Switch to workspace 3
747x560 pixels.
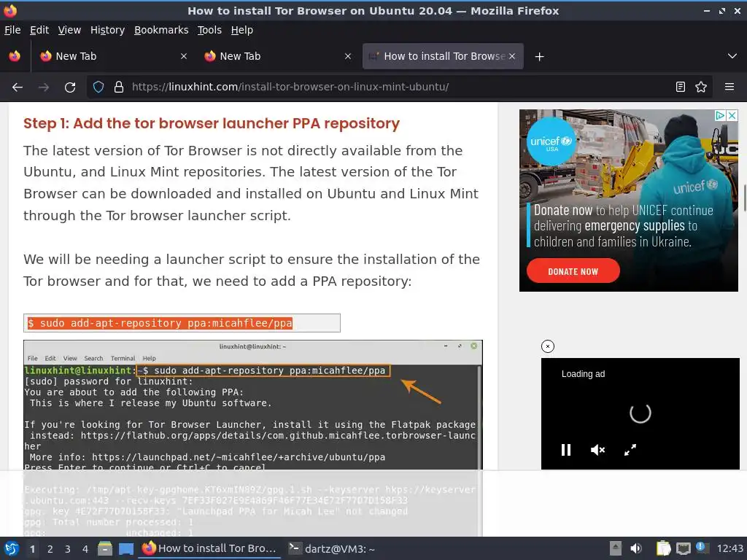coord(68,549)
